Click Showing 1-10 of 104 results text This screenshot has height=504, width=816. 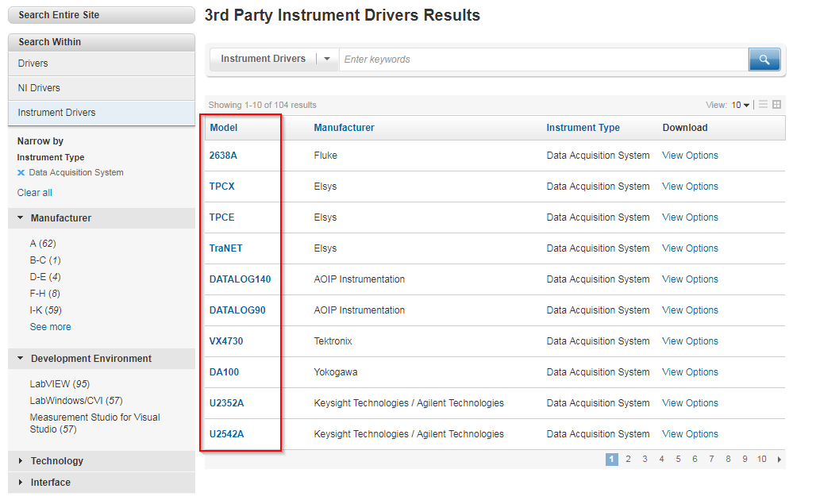pyautogui.click(x=262, y=105)
